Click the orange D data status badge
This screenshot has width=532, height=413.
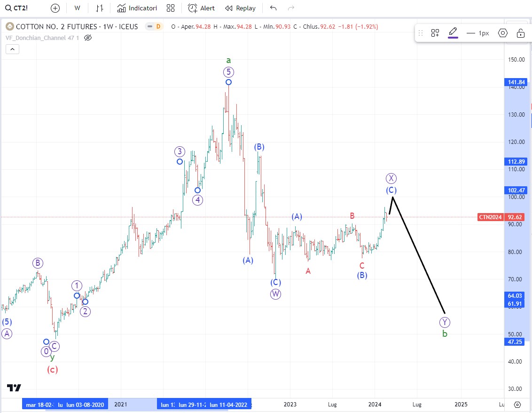coord(158,26)
